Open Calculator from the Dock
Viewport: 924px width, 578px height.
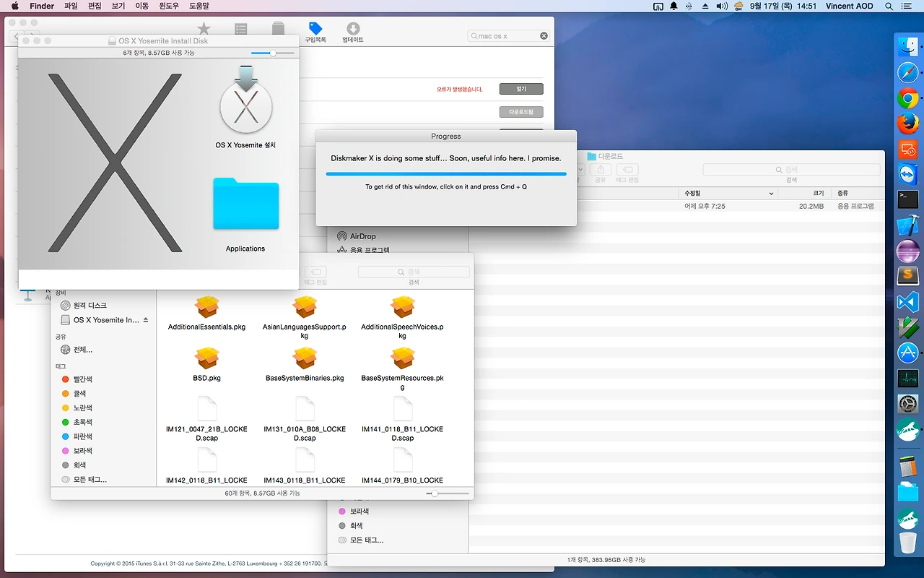(907, 467)
